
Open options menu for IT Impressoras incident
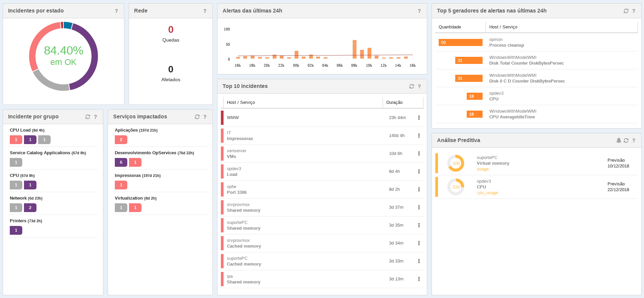pyautogui.click(x=419, y=136)
